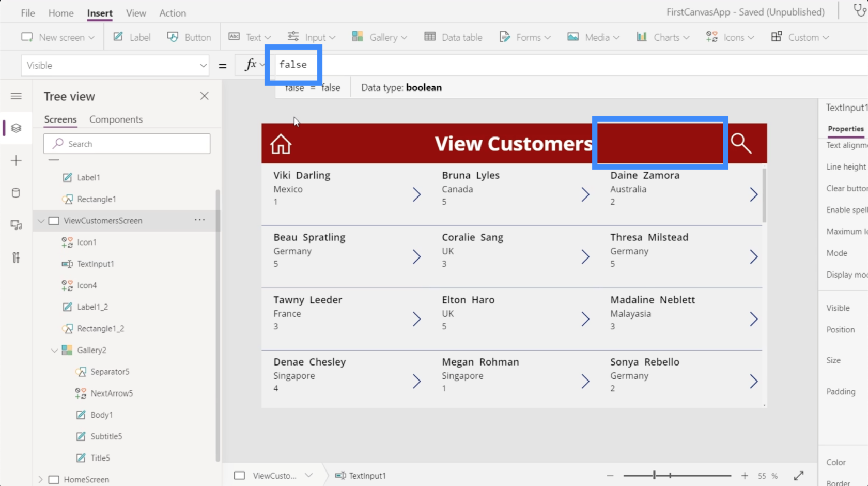
Task: Open the Media dropdown in ribbon
Action: pos(594,37)
